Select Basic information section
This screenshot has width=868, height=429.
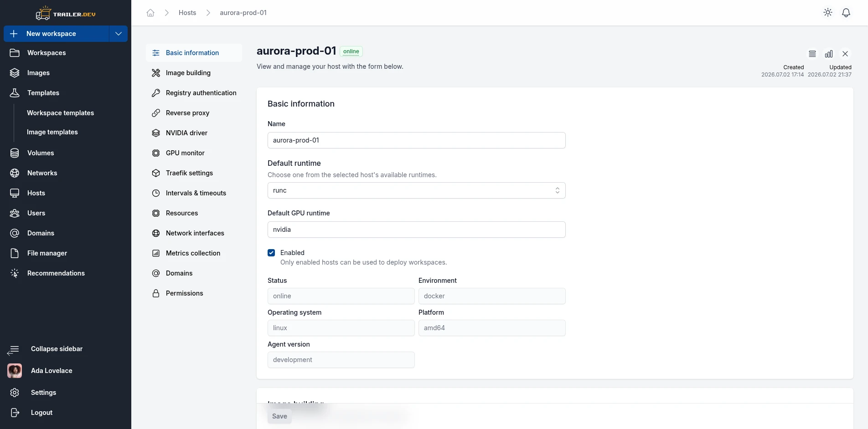tap(194, 53)
